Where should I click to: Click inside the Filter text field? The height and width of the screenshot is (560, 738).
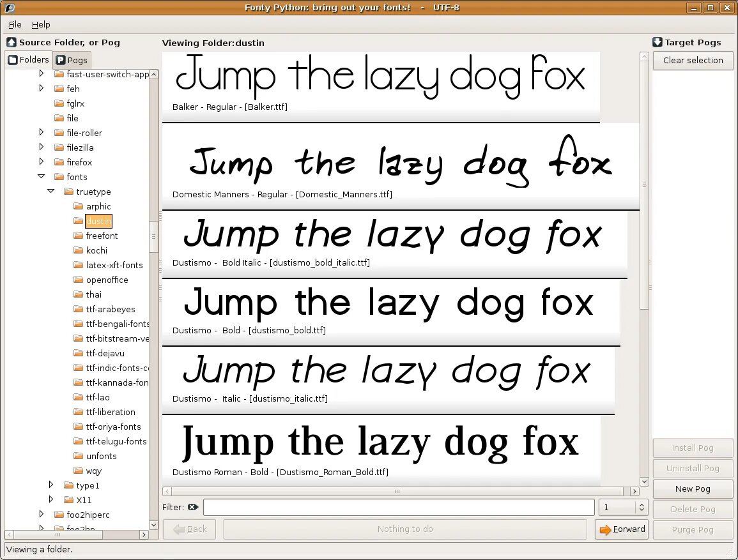[399, 508]
